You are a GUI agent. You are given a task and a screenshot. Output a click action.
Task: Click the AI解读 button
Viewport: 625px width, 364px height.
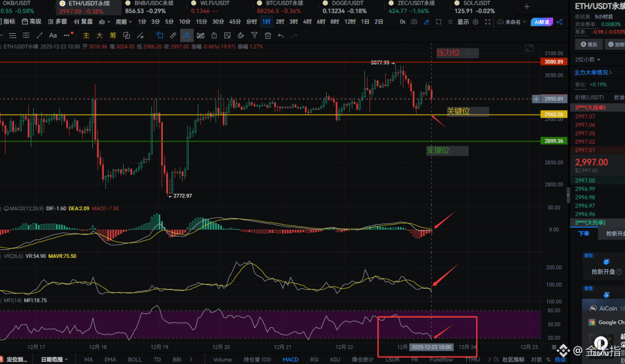[x=542, y=22]
